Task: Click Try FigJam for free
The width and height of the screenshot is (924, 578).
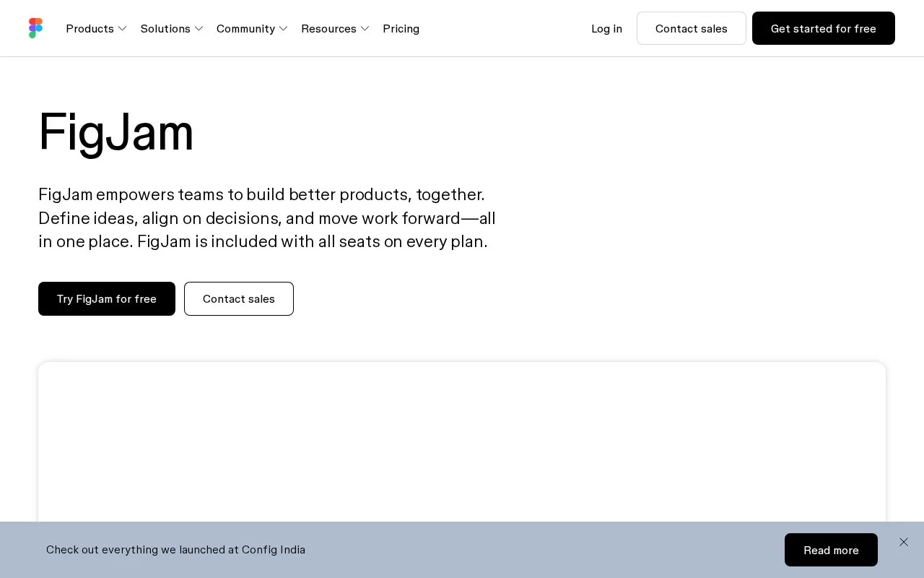Action: click(x=107, y=298)
